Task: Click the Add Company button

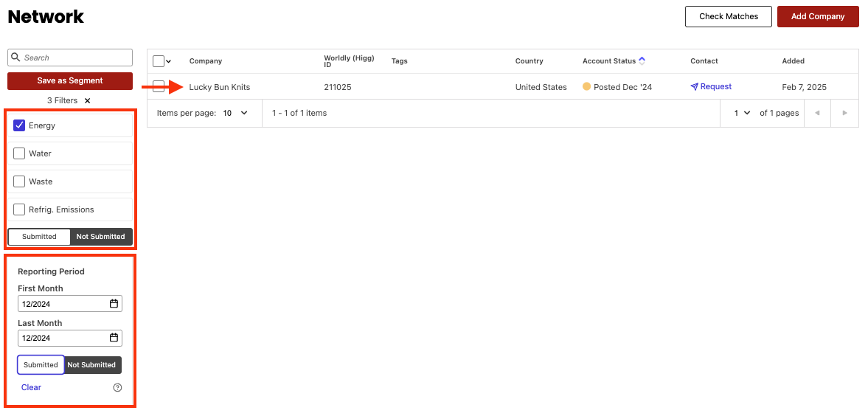Action: click(x=818, y=17)
